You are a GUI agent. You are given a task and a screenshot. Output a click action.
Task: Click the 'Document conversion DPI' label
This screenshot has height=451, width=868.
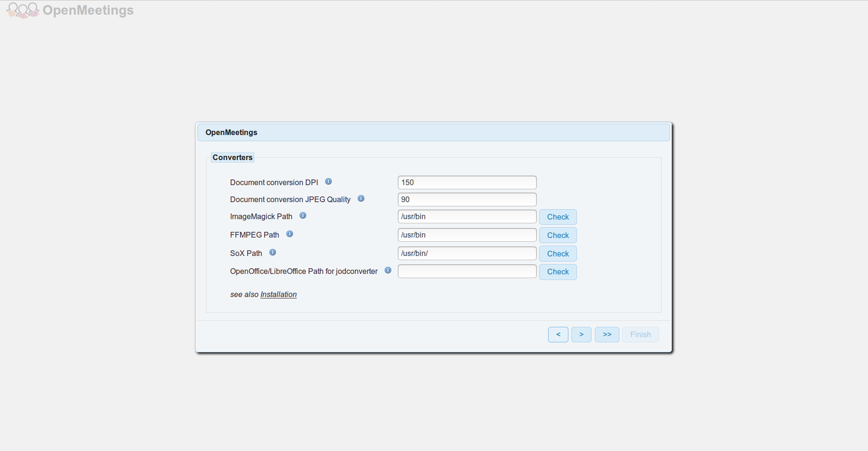click(274, 182)
